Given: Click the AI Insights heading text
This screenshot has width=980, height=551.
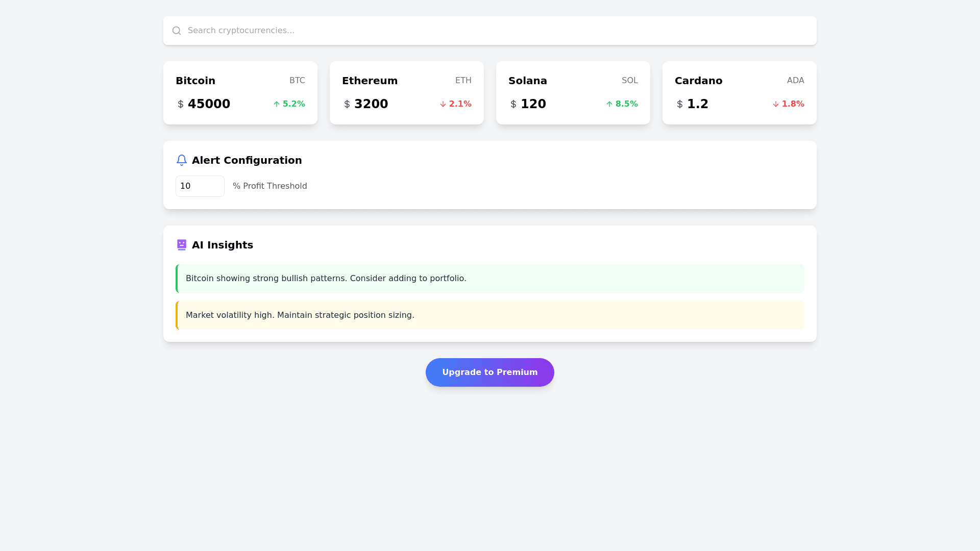Looking at the screenshot, I should pyautogui.click(x=222, y=245).
